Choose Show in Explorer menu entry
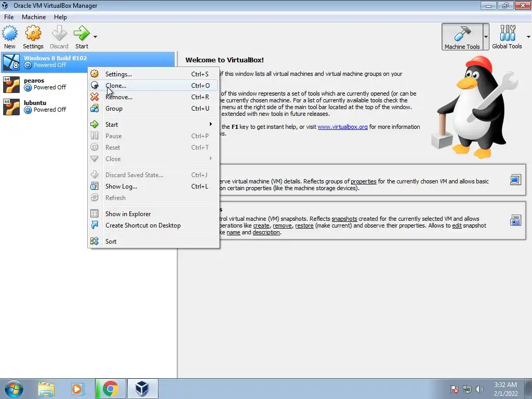The image size is (532, 399). point(153,214)
